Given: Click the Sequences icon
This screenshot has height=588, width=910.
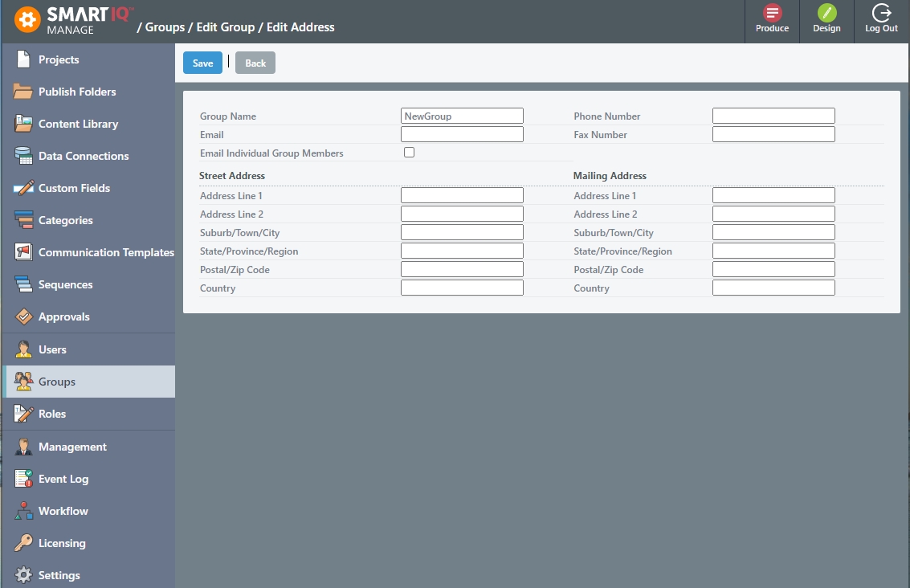Looking at the screenshot, I should 23,284.
